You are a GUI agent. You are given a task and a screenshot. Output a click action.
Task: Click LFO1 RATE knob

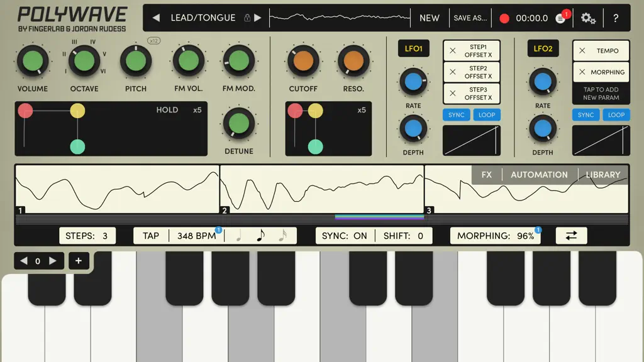(x=413, y=82)
